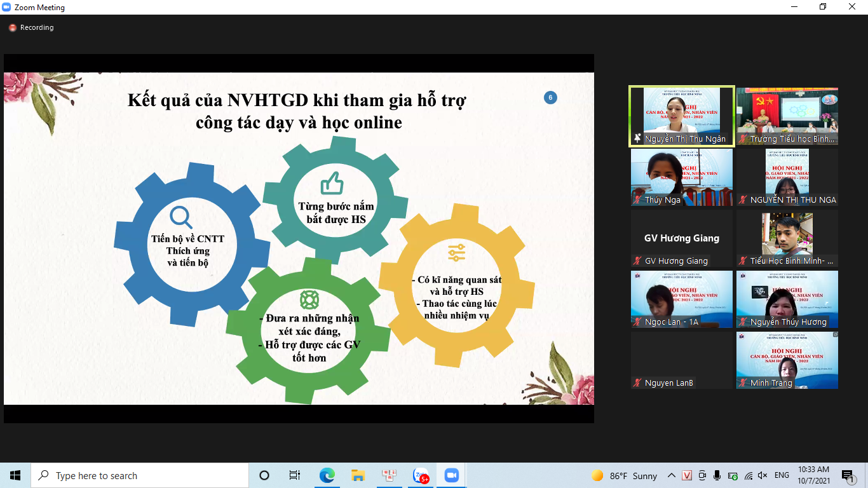Switch ENG input language

click(782, 475)
